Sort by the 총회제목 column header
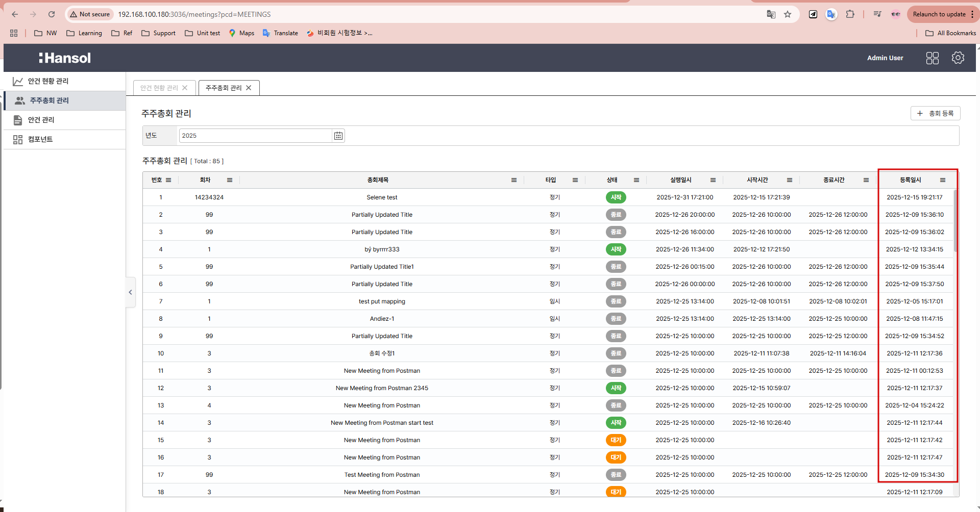This screenshot has height=512, width=980. tap(378, 180)
